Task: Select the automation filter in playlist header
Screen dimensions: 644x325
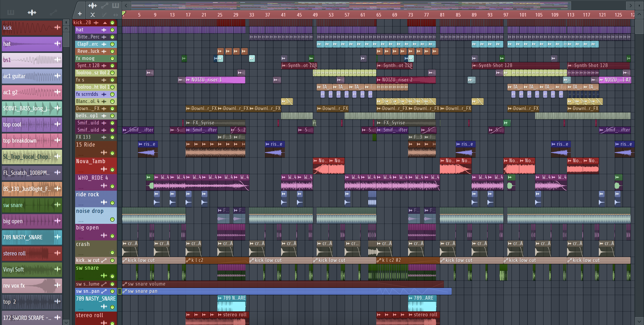Action: coord(104,6)
